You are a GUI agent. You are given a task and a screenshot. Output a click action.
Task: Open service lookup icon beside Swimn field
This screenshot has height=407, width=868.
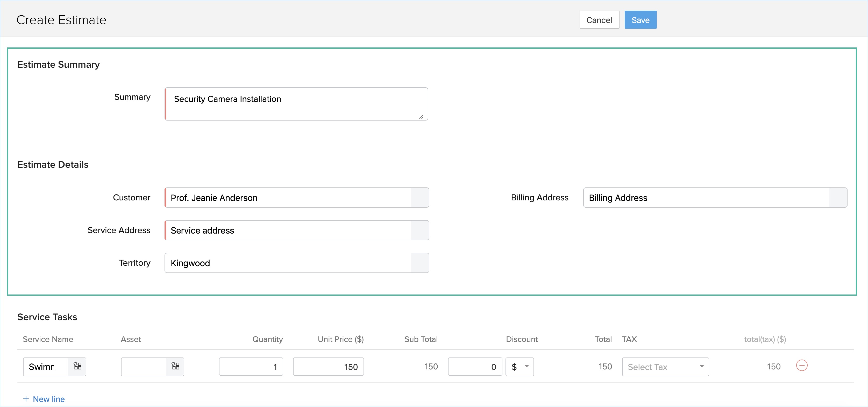(x=77, y=366)
